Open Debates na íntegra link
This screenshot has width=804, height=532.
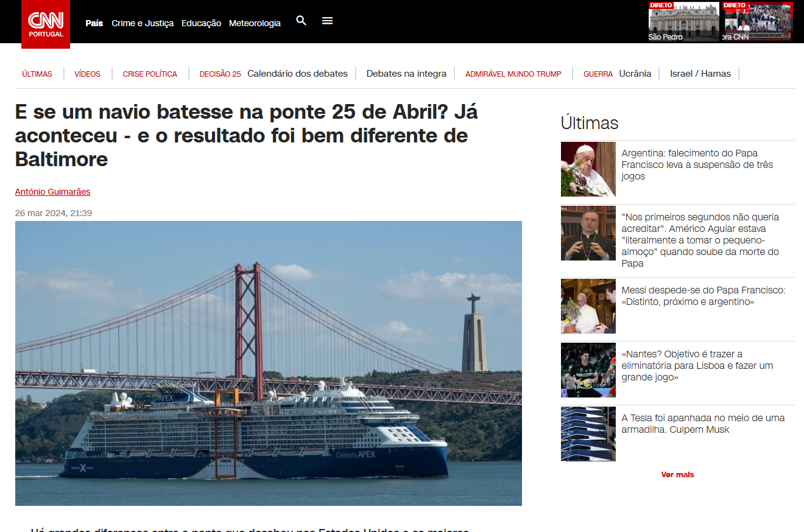click(x=406, y=74)
